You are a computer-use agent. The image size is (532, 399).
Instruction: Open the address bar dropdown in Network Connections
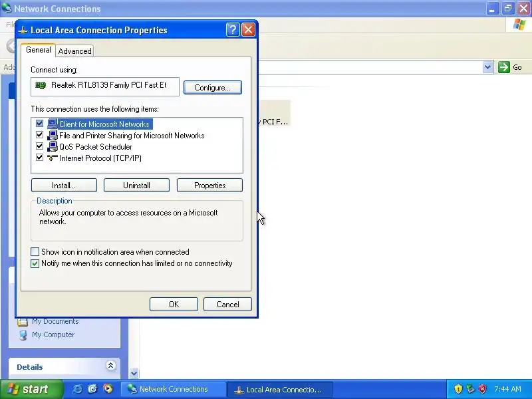click(487, 67)
